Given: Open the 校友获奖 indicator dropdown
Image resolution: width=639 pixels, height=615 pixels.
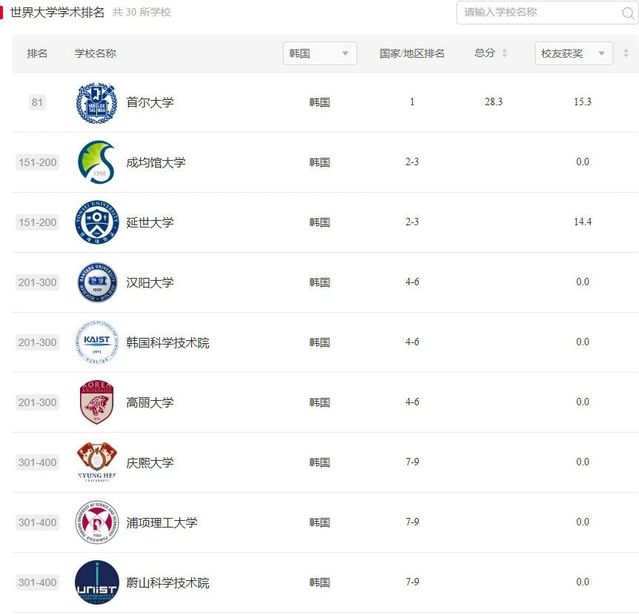Looking at the screenshot, I should pos(574,53).
